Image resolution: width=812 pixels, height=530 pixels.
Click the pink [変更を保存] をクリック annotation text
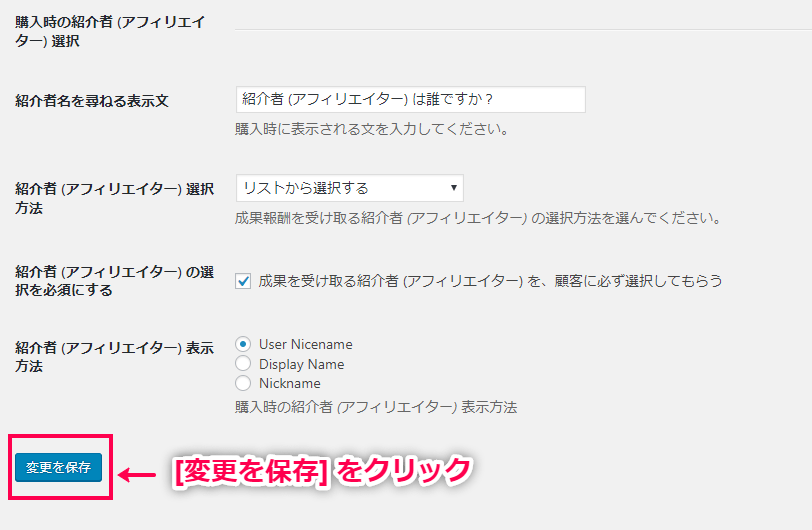(x=322, y=470)
